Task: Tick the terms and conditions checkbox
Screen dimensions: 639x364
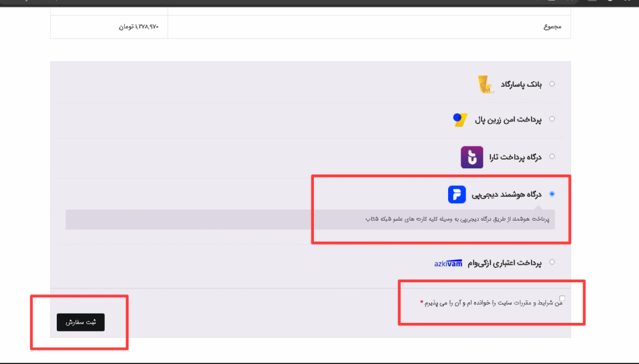Action: (562, 299)
